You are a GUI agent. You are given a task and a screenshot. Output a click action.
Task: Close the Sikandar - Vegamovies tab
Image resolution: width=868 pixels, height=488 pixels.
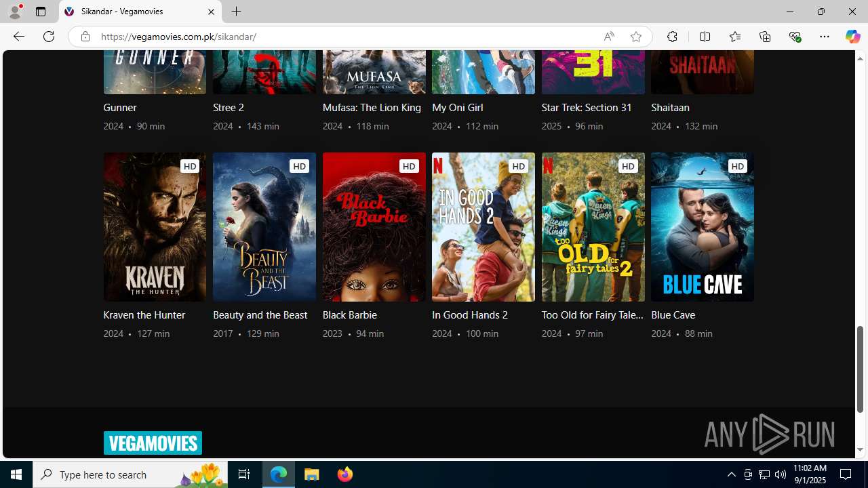211,12
